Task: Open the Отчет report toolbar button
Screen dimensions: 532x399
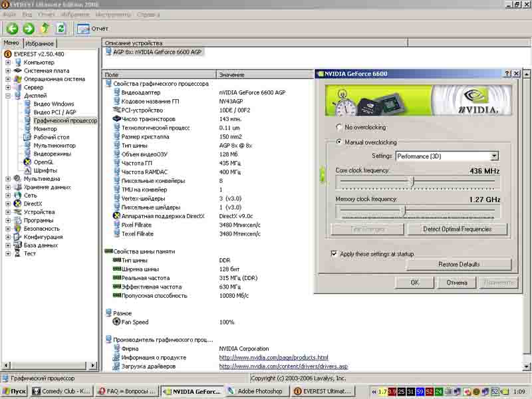Action: [x=92, y=29]
